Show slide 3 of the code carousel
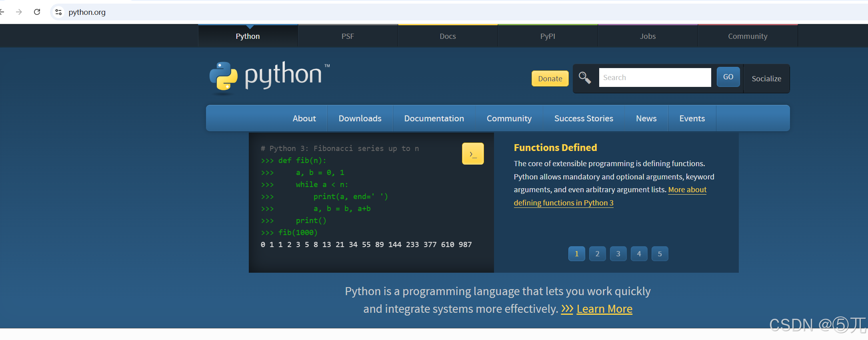Image resolution: width=868 pixels, height=340 pixels. pos(618,254)
